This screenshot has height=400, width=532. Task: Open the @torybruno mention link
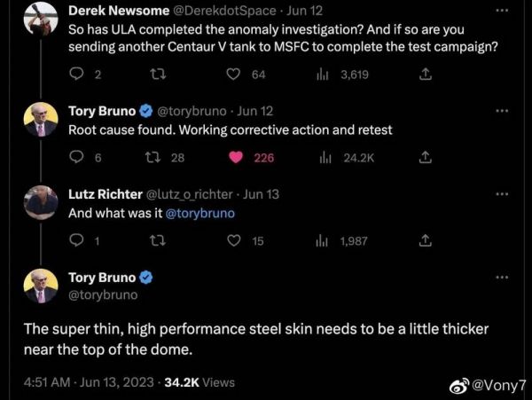coord(200,213)
